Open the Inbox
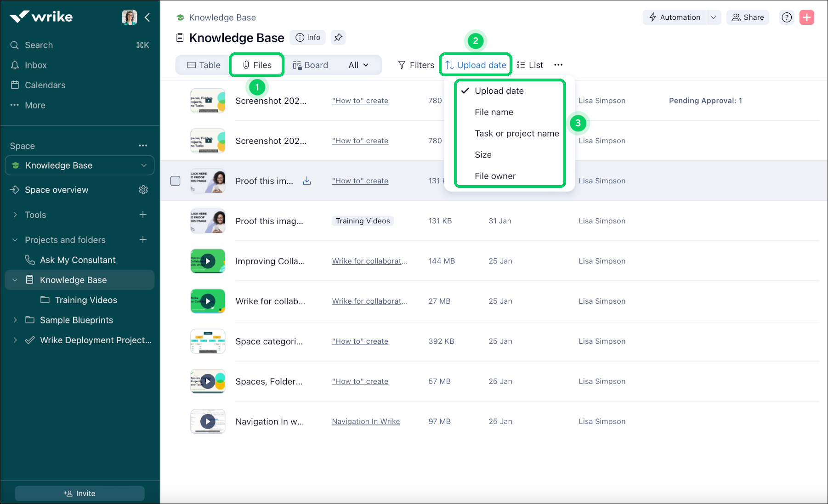828x504 pixels. click(36, 65)
